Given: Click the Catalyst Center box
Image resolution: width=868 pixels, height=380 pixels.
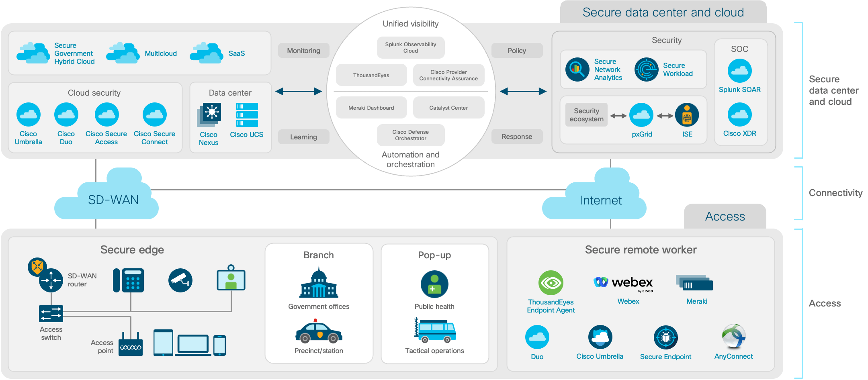Looking at the screenshot, I should (449, 108).
